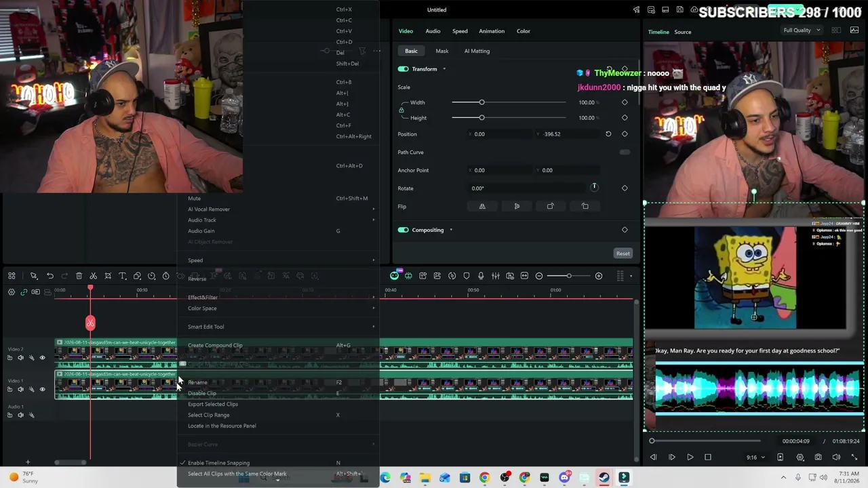Viewport: 868px width, 488px height.
Task: Open the Mask sub-tab
Action: pos(442,51)
